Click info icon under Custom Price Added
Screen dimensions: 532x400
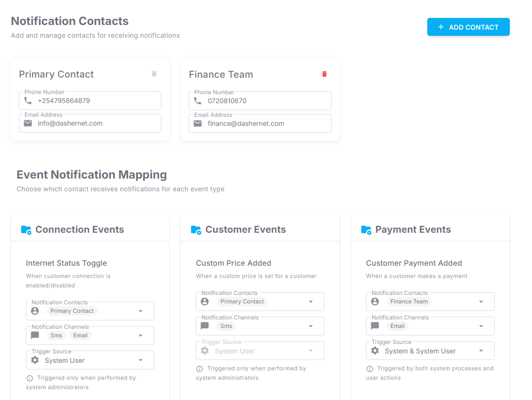click(x=199, y=369)
